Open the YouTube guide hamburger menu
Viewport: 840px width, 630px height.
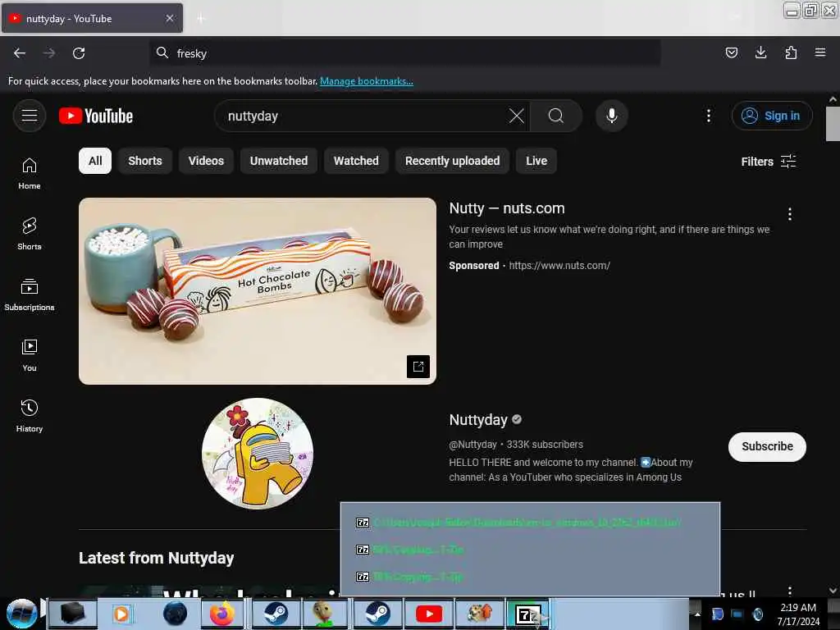coord(30,116)
